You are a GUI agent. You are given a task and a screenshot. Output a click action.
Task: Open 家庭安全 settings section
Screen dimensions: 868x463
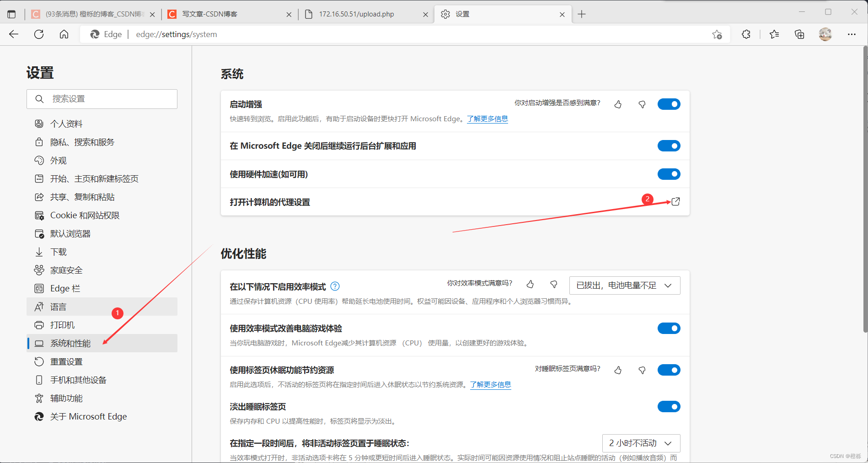[102, 270]
